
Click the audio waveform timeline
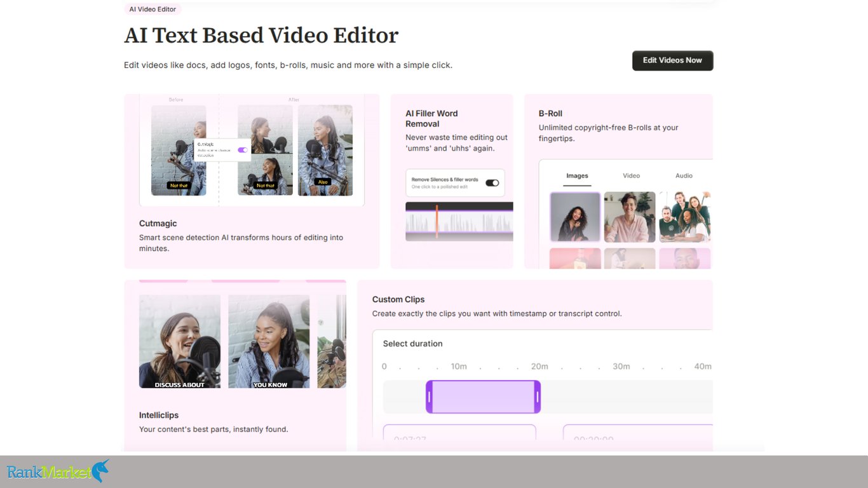point(459,222)
